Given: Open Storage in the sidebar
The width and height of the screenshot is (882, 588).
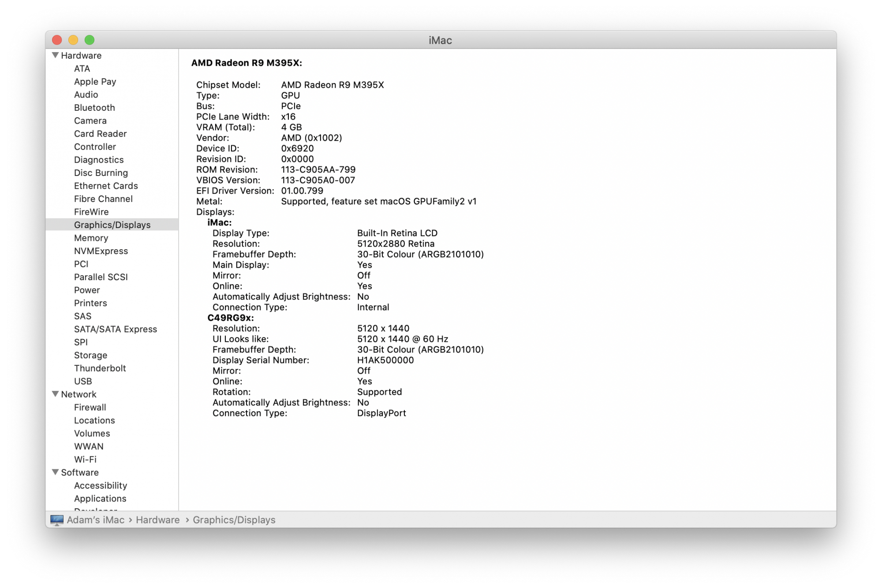Looking at the screenshot, I should pos(90,355).
